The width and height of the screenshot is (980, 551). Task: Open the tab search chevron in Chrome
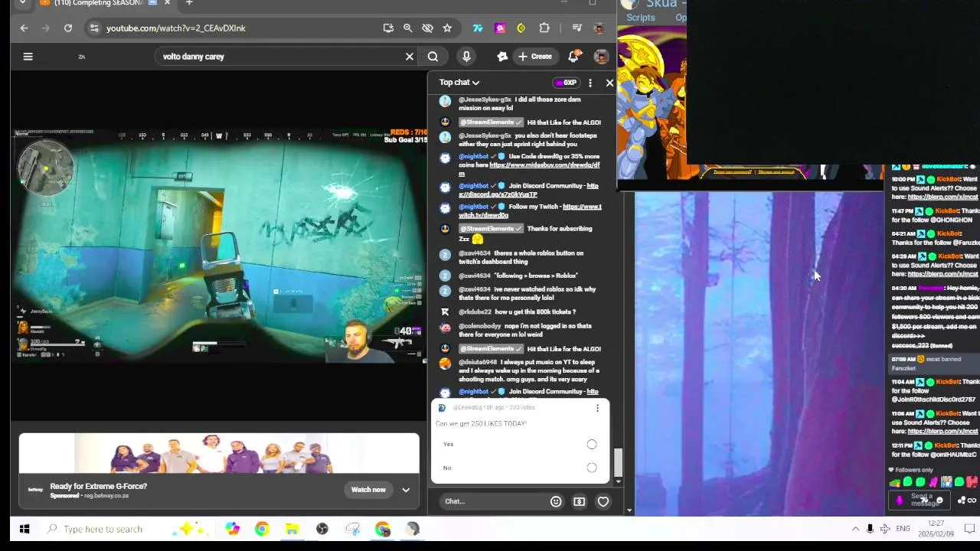point(22,3)
